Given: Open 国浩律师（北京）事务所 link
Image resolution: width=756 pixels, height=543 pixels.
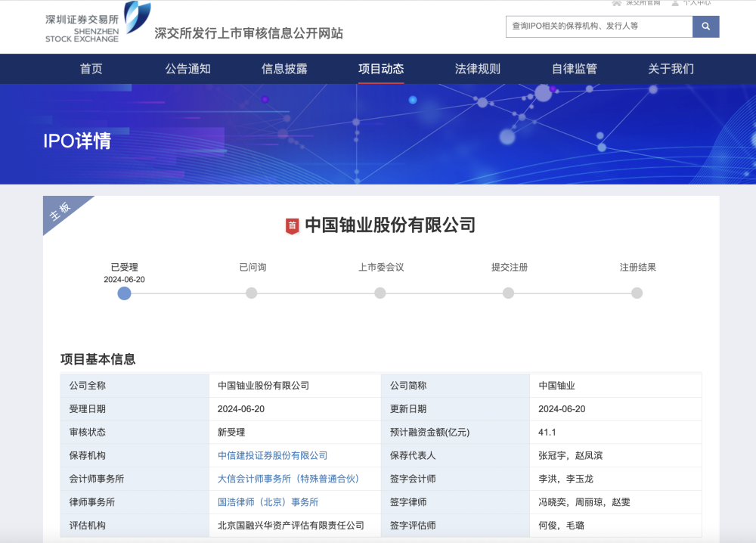Looking at the screenshot, I should 268,502.
